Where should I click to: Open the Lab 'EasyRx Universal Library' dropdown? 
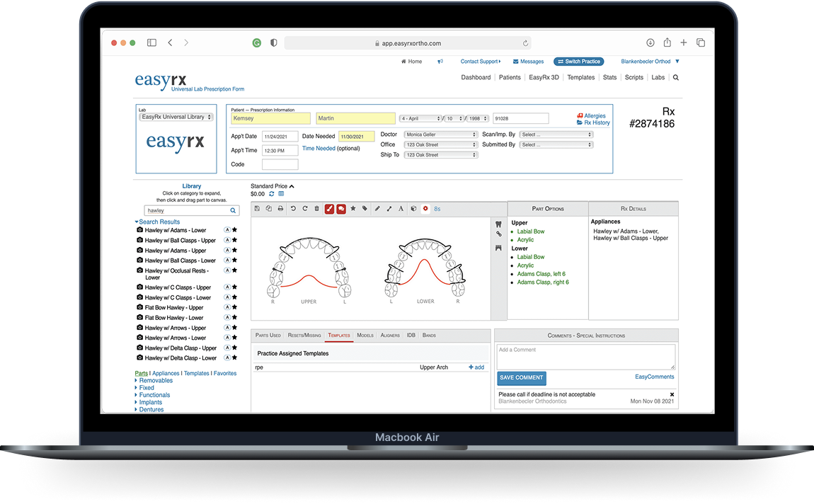coord(176,118)
